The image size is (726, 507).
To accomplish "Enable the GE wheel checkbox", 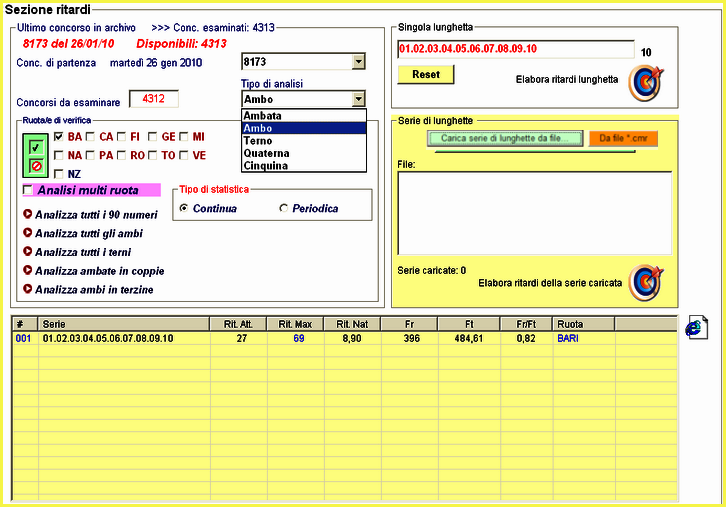I will pyautogui.click(x=152, y=137).
